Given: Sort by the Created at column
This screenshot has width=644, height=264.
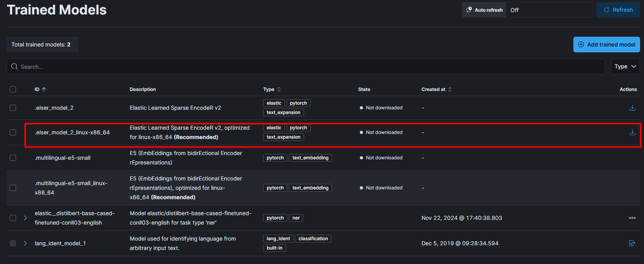Looking at the screenshot, I should (x=450, y=89).
